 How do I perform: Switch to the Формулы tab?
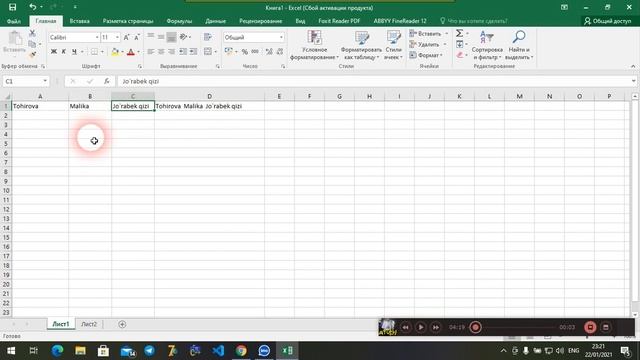pos(179,21)
